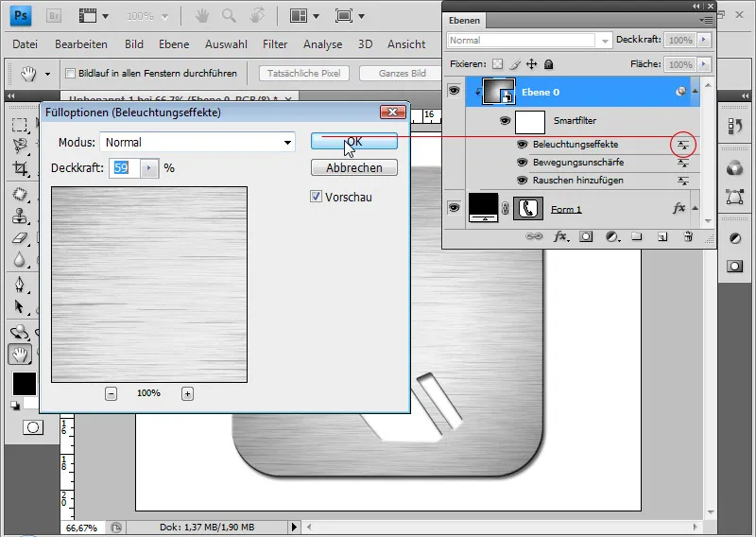Viewport: 756px width, 537px height.
Task: Hide the Bewegungsunschärfe filter
Action: pos(522,163)
